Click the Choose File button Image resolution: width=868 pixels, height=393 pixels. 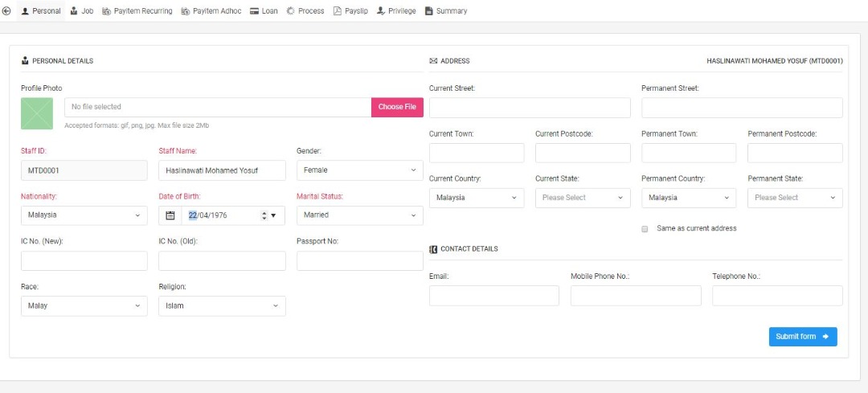(x=397, y=108)
